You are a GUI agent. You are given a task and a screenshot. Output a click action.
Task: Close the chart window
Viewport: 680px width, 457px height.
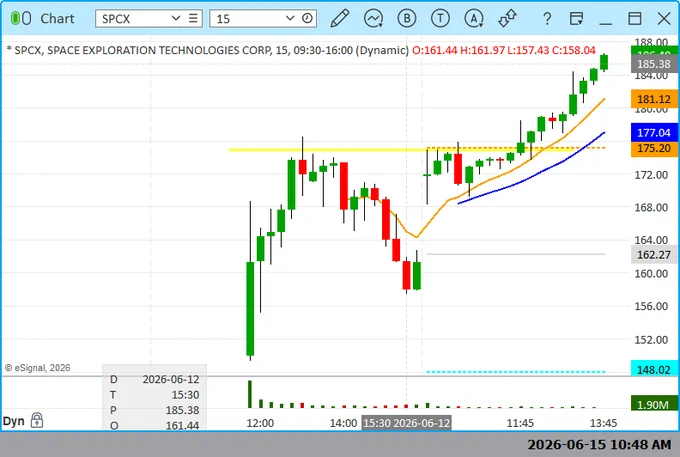pos(664,19)
